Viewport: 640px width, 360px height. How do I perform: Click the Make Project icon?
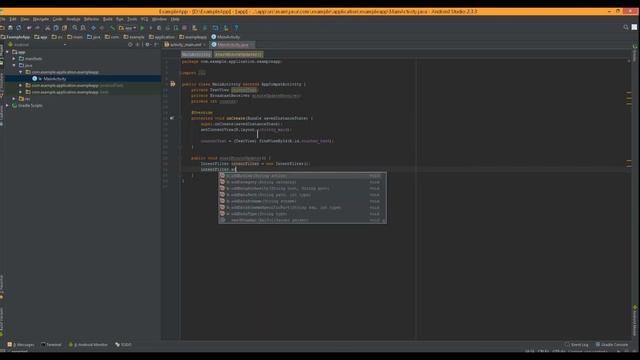[x=112, y=28]
